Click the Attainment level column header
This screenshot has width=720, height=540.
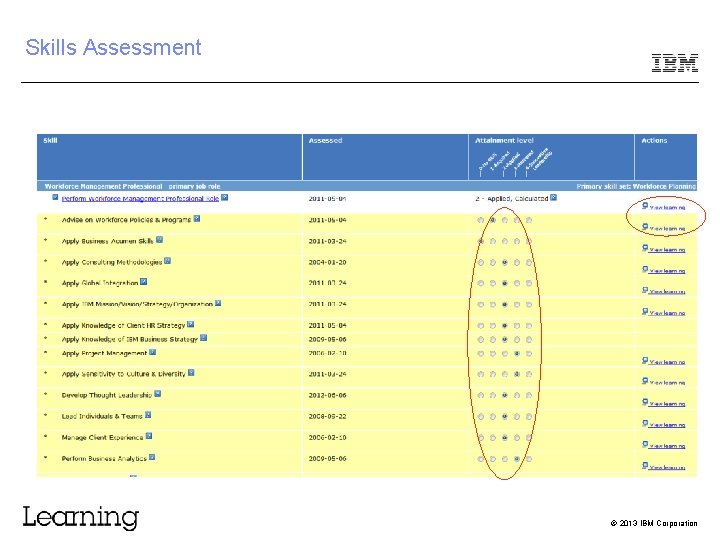coord(551,157)
